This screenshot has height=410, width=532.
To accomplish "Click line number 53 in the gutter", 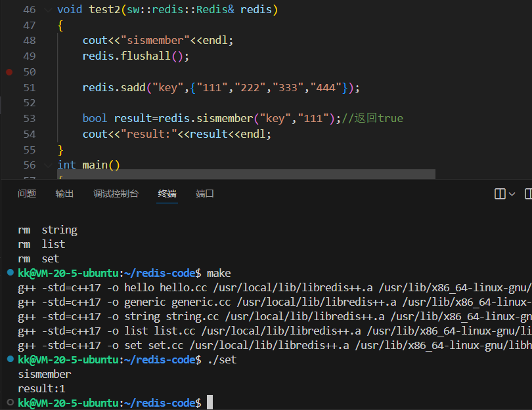I will point(29,118).
